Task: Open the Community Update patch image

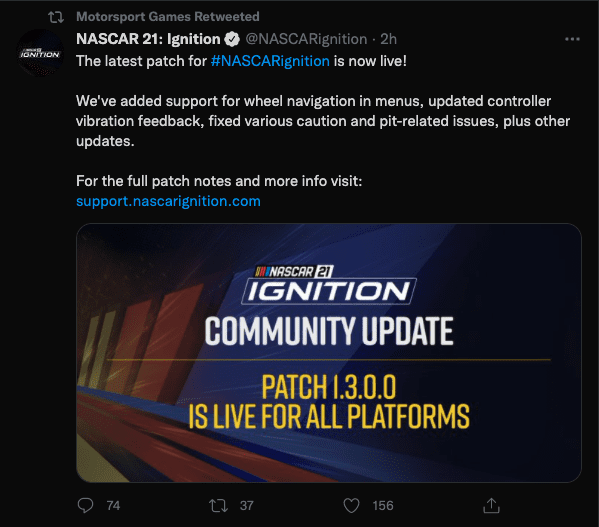Action: point(329,353)
